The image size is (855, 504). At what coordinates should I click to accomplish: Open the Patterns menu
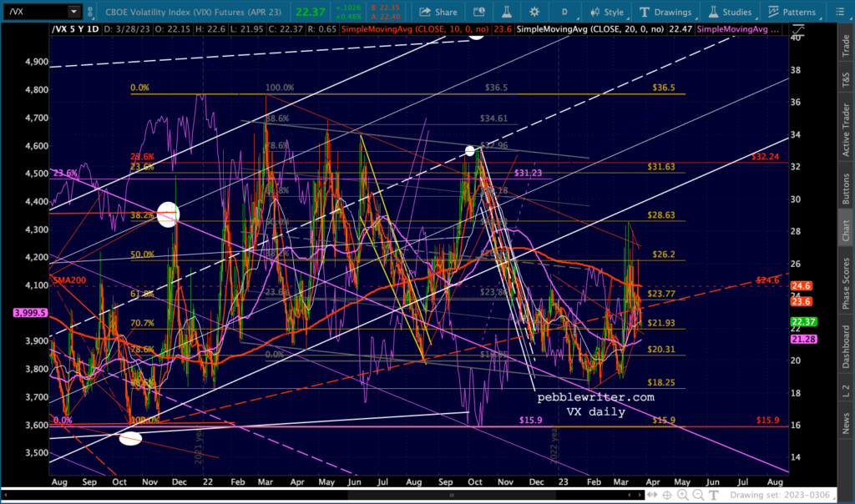click(x=792, y=12)
